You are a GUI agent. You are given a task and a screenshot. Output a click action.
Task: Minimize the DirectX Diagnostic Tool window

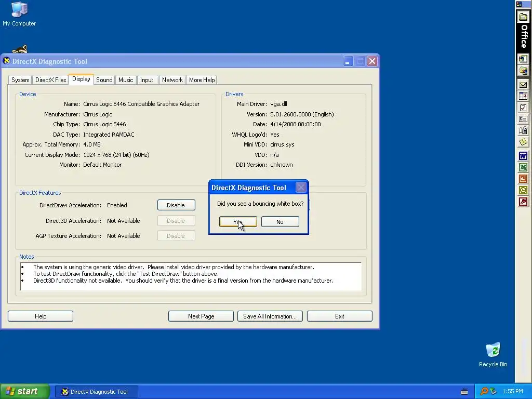(348, 61)
